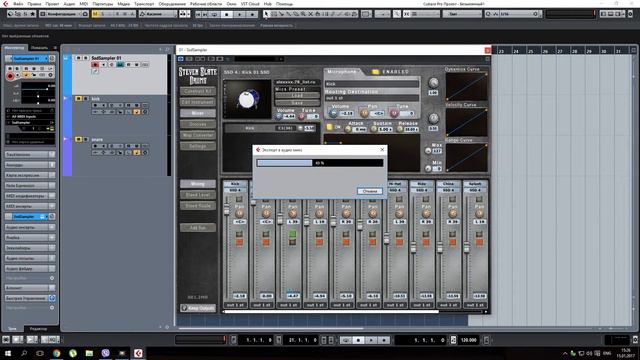Expand the Аккорды inspector section

point(30,165)
